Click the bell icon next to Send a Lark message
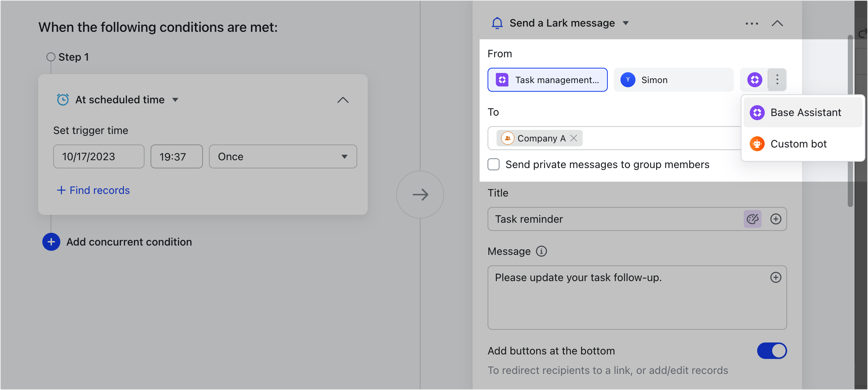The image size is (868, 390). [497, 23]
